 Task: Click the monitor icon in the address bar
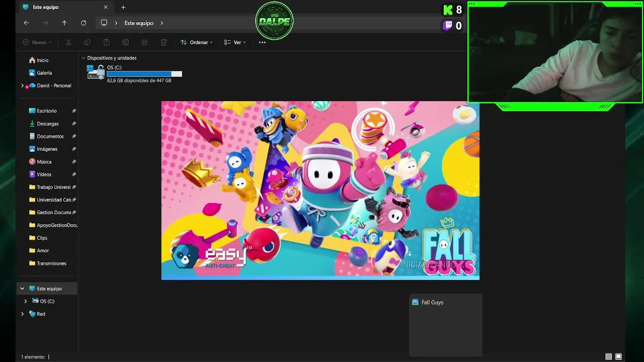point(104,23)
